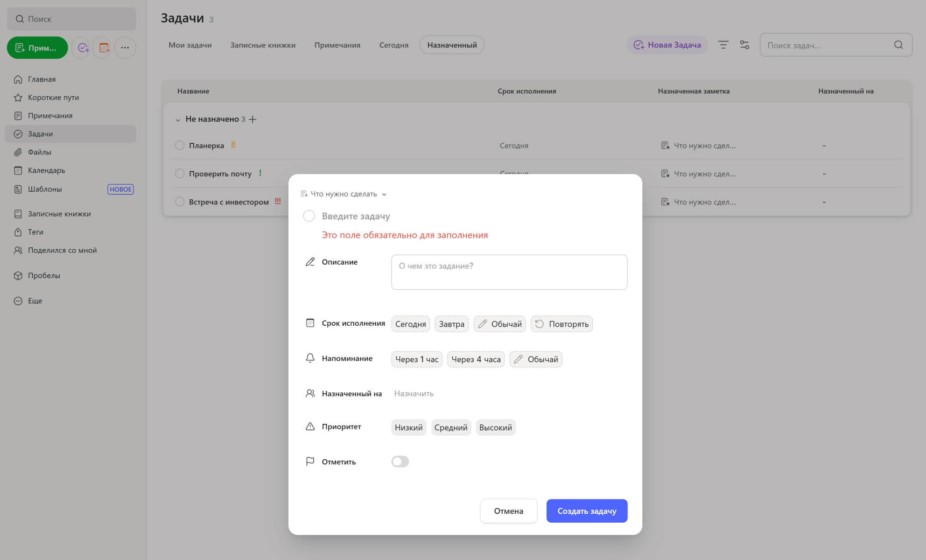This screenshot has height=560, width=926.
Task: Click the three-dot more icon beside calendar icon
Action: click(125, 47)
